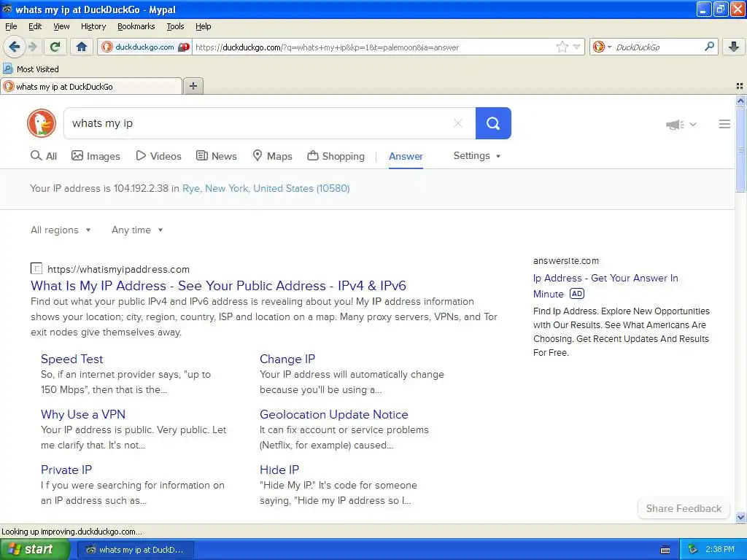Open the Help menu
This screenshot has height=560, width=747.
click(x=204, y=26)
